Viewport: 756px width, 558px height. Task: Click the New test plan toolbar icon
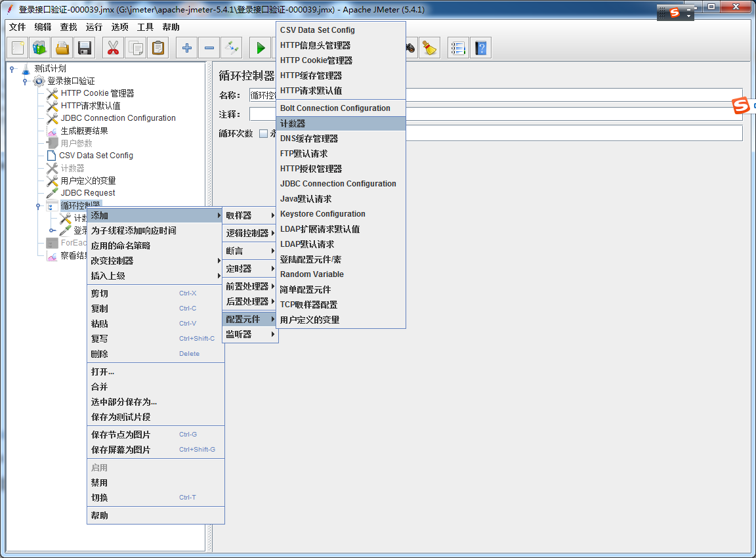[18, 48]
